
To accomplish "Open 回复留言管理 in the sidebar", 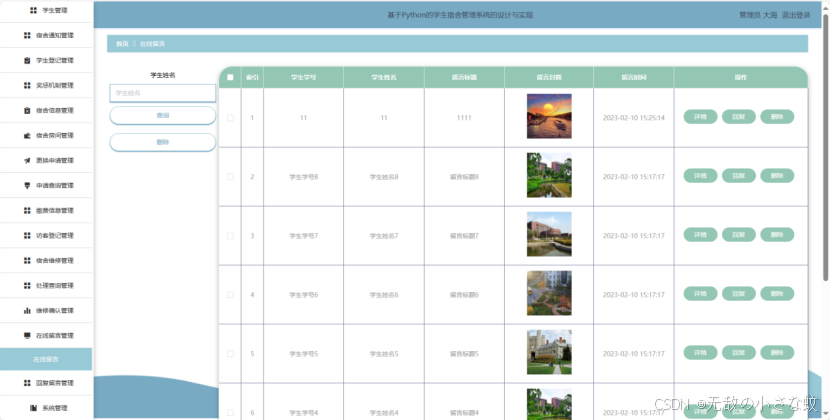I will [x=46, y=383].
